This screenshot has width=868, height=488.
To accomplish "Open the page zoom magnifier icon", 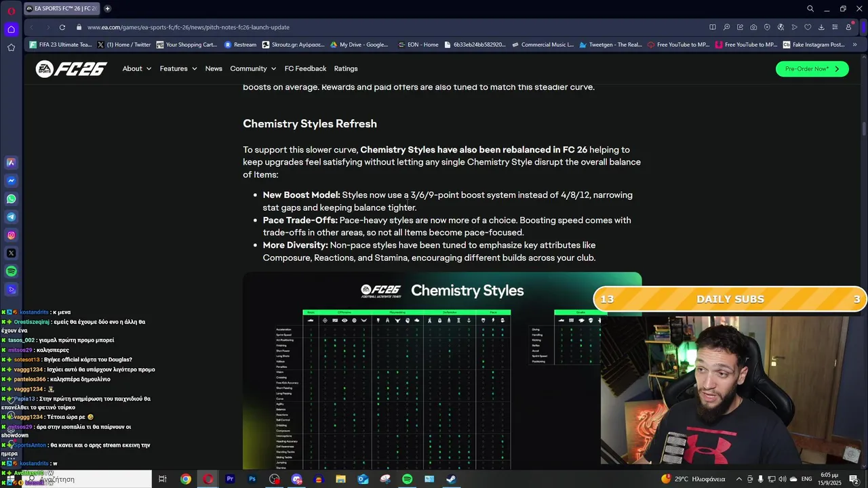I will pos(726,27).
